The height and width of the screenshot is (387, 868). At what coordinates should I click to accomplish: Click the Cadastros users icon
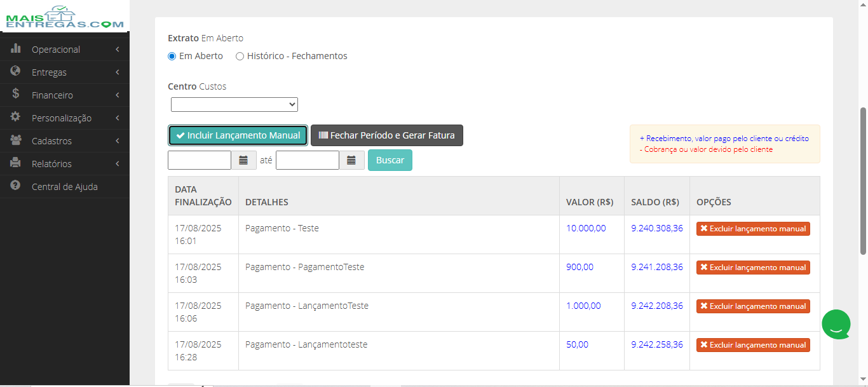coord(16,140)
